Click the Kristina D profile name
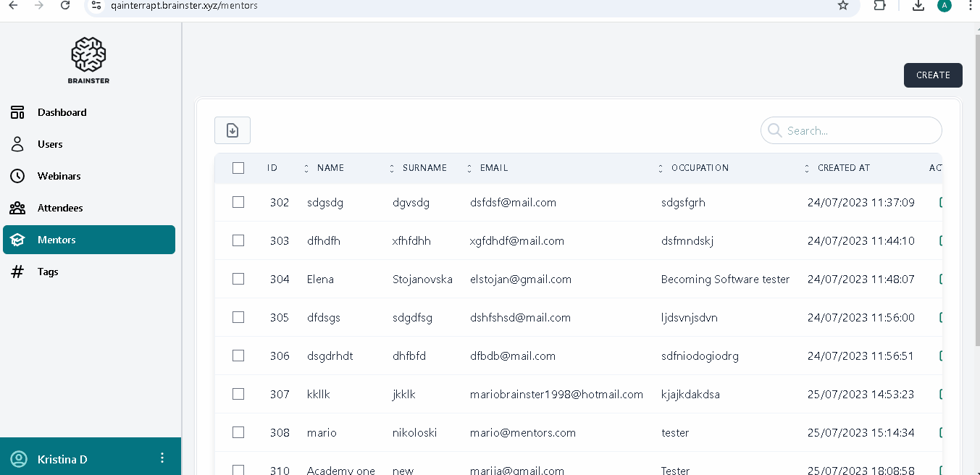Image resolution: width=980 pixels, height=475 pixels. click(x=62, y=459)
